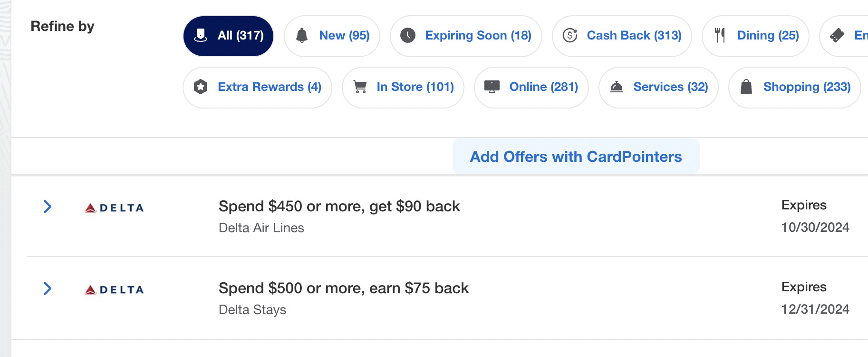Image resolution: width=868 pixels, height=357 pixels.
Task: Show Expiring Soon (18) offers
Action: [x=478, y=36]
